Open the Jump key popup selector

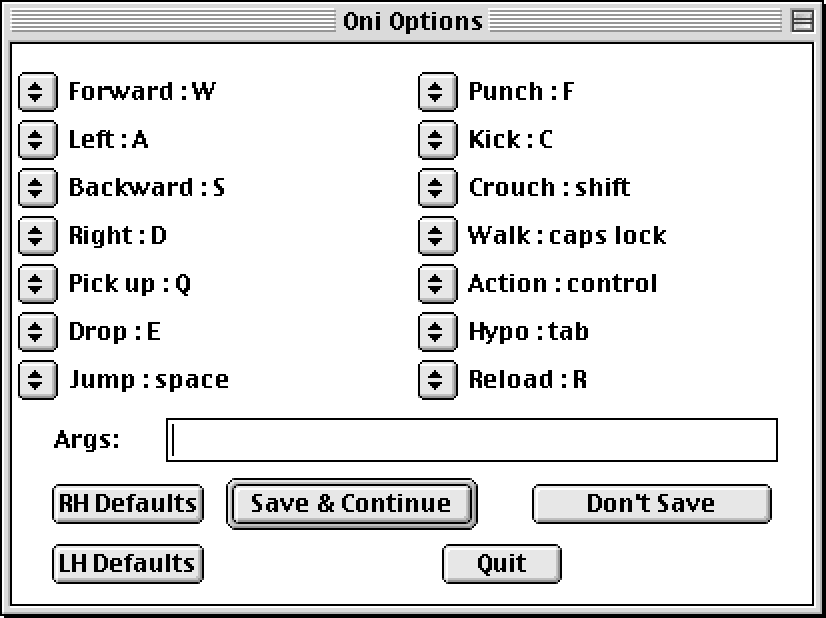[x=35, y=380]
